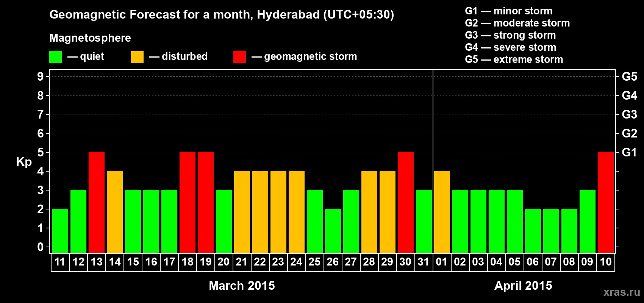Click the date label 20 below the chart
The width and height of the screenshot is (644, 303).
point(224,262)
